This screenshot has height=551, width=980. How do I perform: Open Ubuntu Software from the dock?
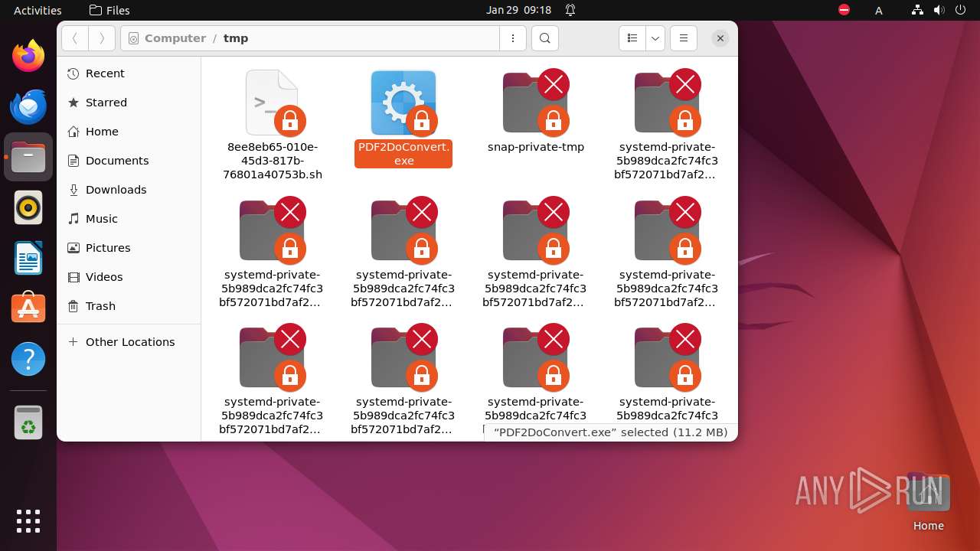click(x=28, y=308)
